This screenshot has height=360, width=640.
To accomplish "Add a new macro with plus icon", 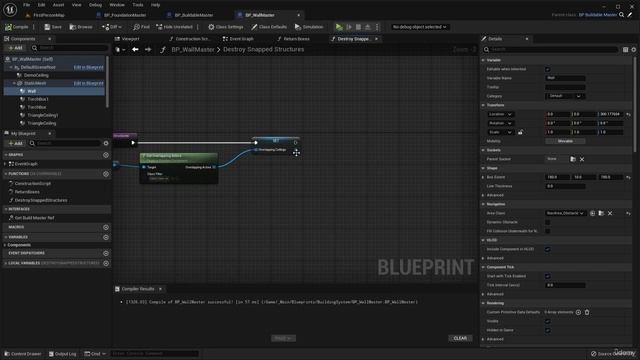I will (x=106, y=227).
